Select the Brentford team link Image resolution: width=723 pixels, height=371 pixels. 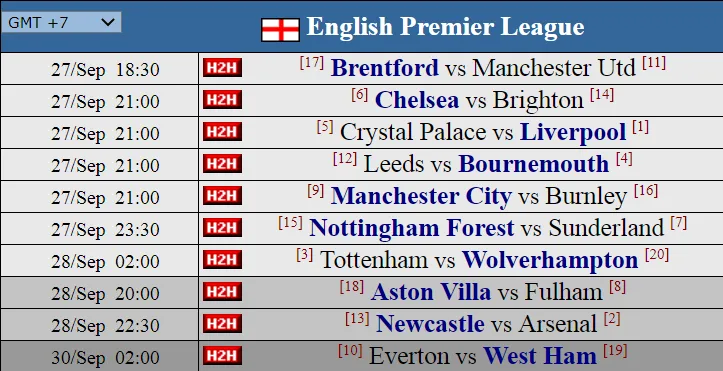[385, 68]
